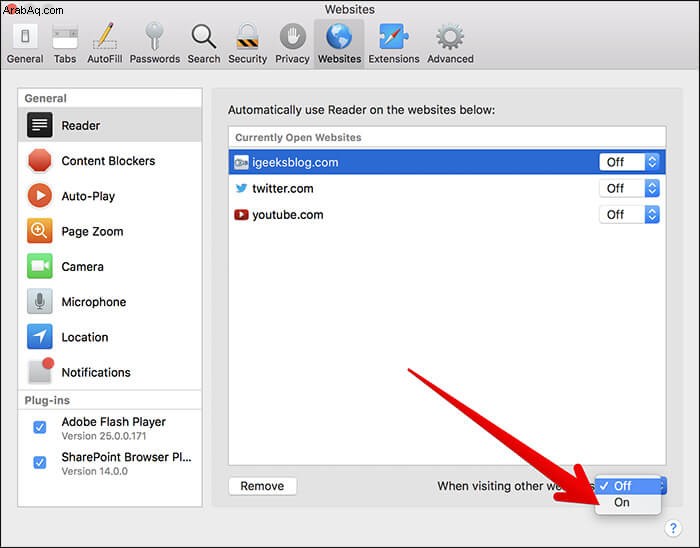Open the Security padlock icon
The width and height of the screenshot is (700, 548).
click(247, 36)
